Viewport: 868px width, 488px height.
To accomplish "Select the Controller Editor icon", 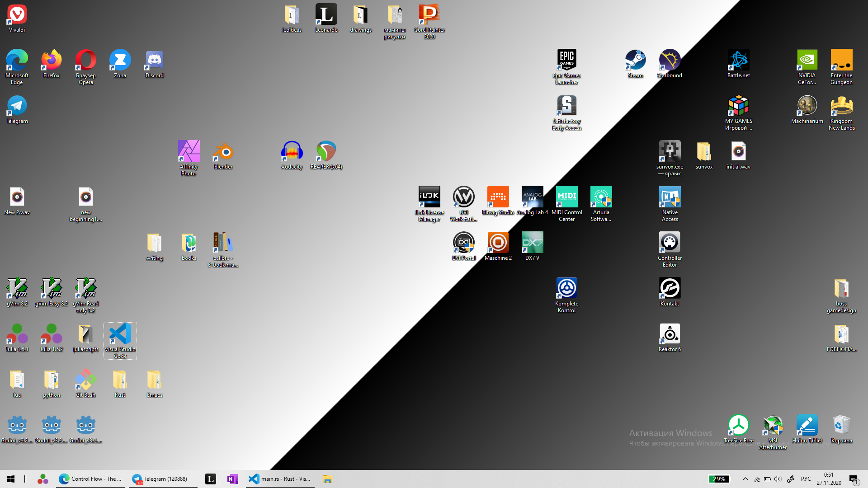I will click(x=670, y=249).
